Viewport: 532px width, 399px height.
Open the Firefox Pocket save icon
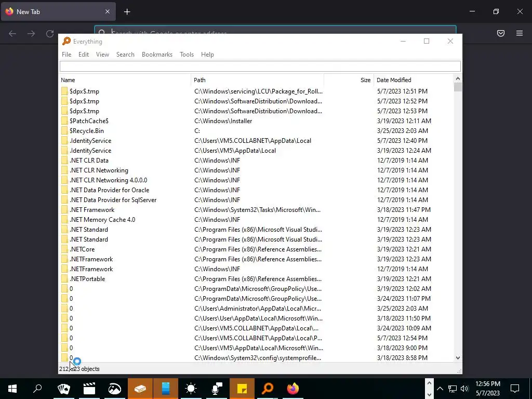point(501,33)
